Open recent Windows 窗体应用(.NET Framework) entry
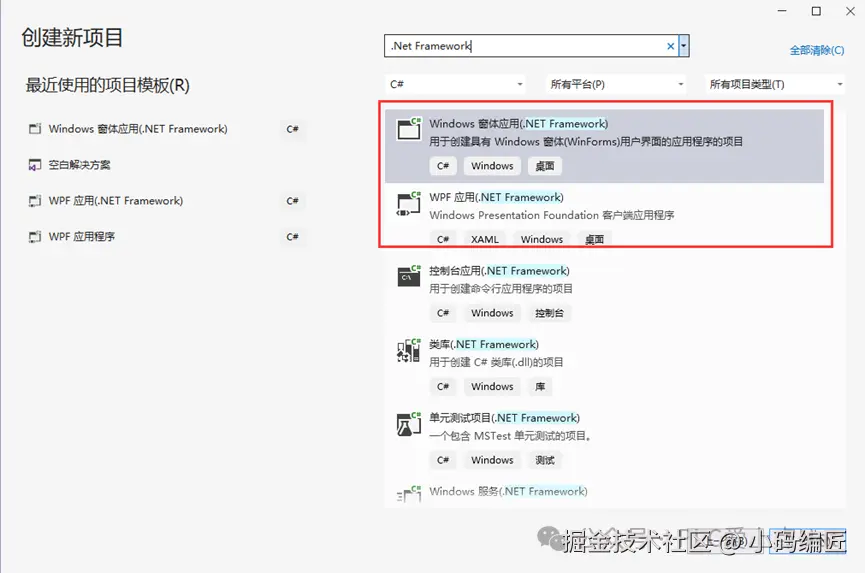 (138, 129)
